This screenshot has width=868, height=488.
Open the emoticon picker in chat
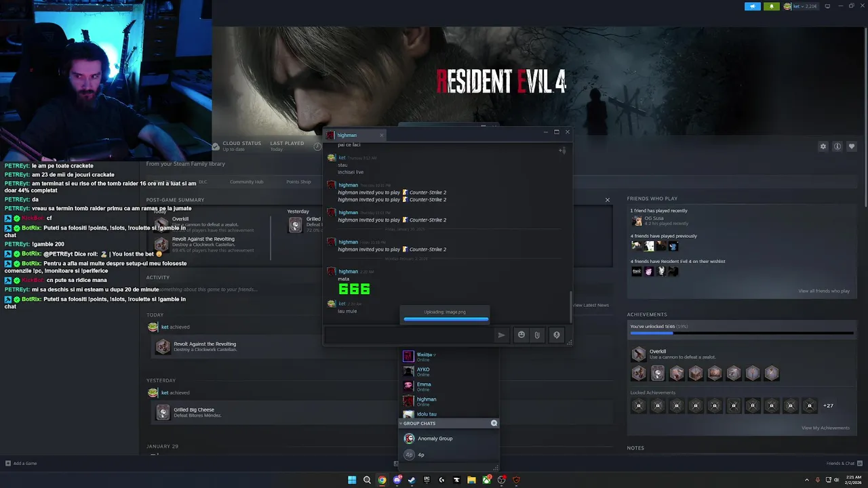click(521, 335)
